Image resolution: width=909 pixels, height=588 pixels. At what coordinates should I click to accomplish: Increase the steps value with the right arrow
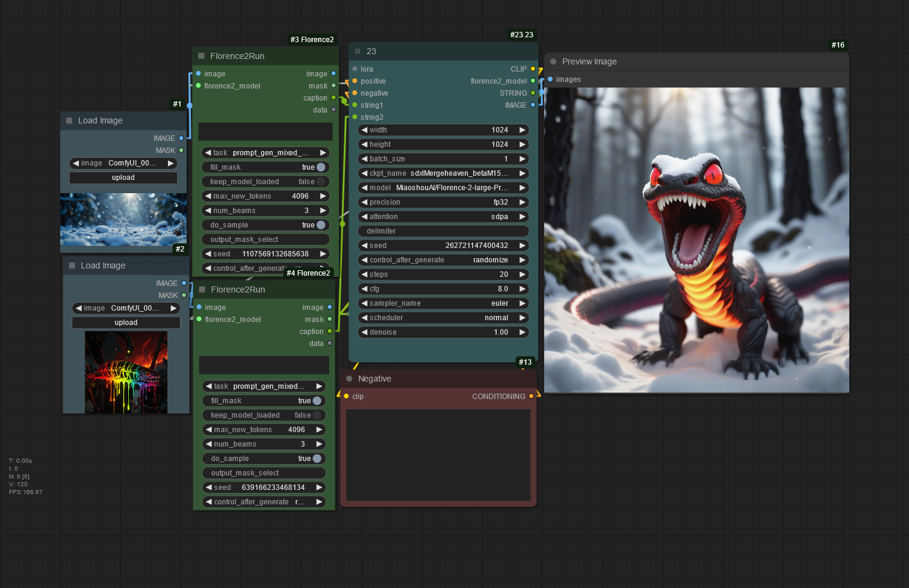[x=522, y=274]
